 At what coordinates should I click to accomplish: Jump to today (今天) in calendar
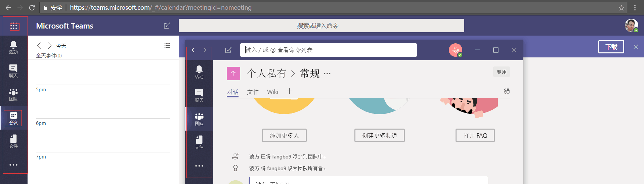(x=61, y=46)
